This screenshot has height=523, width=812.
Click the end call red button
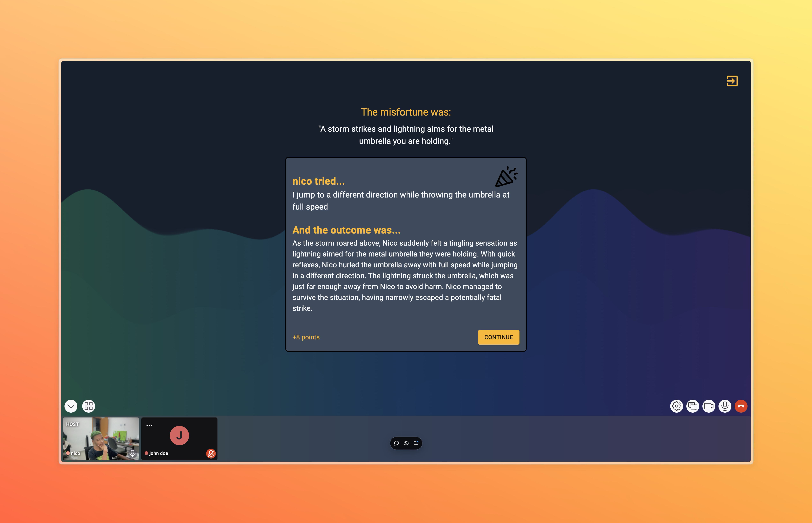[741, 406]
